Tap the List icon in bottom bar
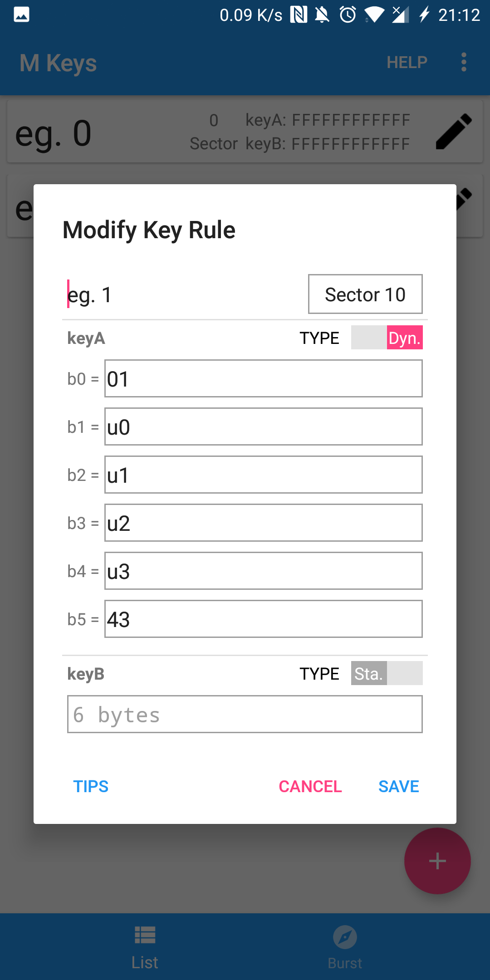 pos(145,936)
